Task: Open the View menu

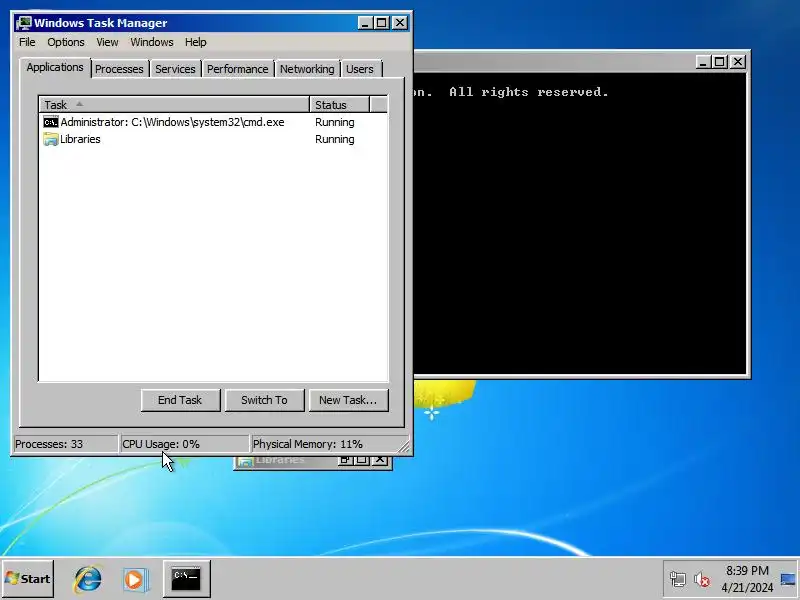Action: click(x=107, y=42)
